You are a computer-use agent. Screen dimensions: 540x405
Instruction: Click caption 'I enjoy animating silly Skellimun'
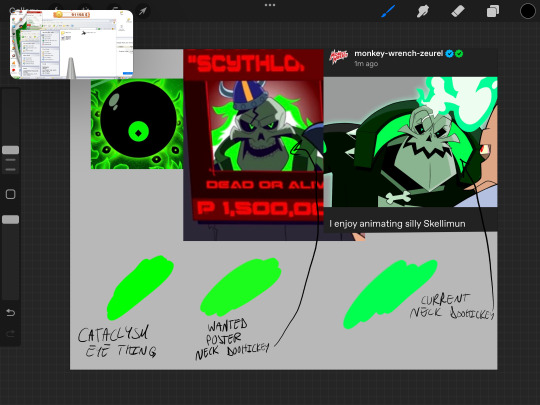[397, 224]
